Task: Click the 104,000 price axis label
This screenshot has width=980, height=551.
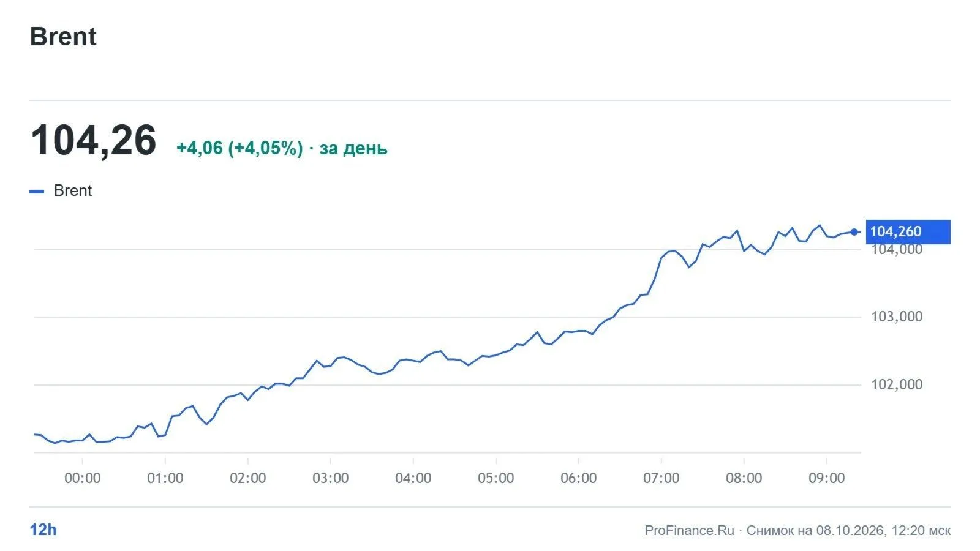Action: 897,249
